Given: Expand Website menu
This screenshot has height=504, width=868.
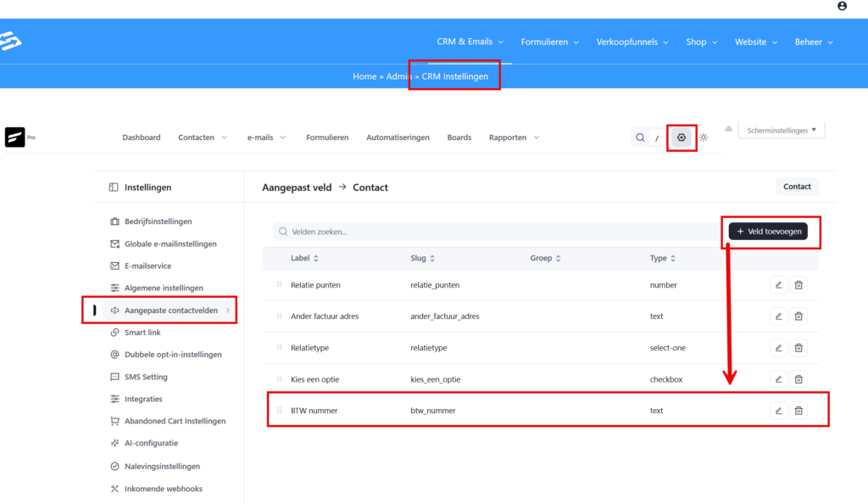Looking at the screenshot, I should 755,42.
